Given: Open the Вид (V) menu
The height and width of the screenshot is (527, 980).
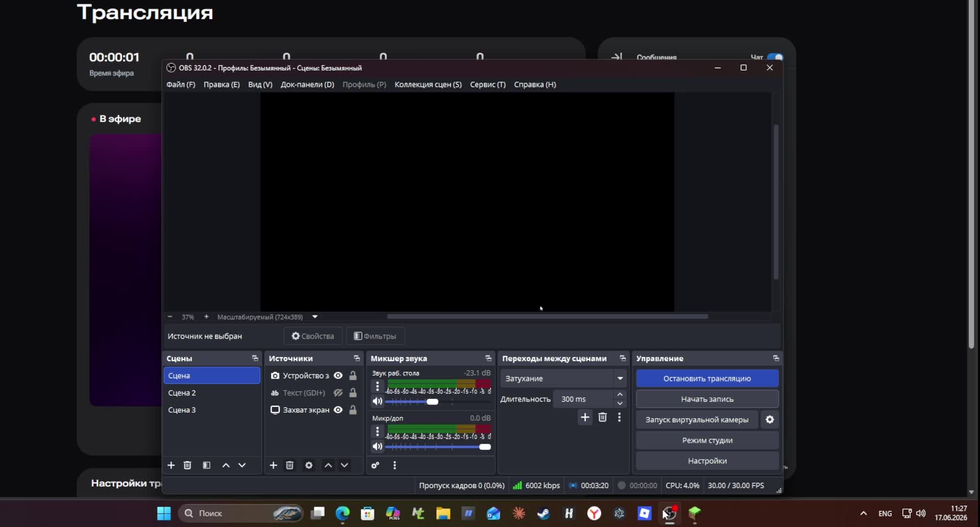Looking at the screenshot, I should [x=260, y=84].
